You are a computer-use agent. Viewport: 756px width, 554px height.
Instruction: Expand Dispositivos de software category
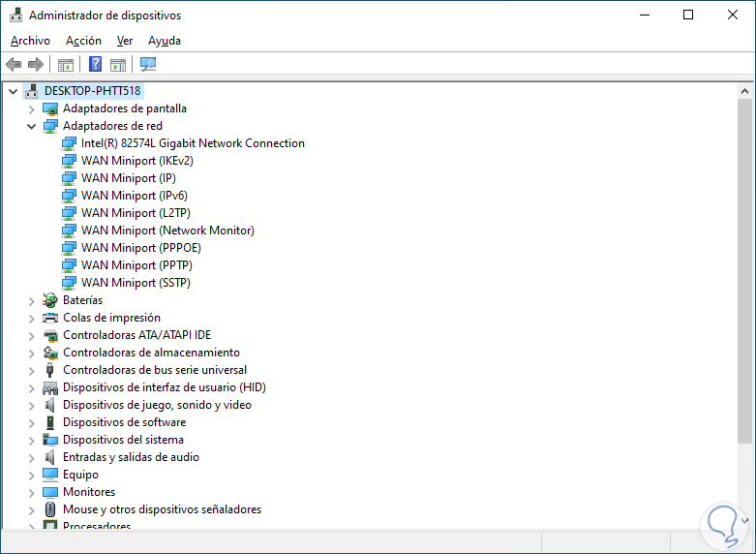(x=31, y=422)
